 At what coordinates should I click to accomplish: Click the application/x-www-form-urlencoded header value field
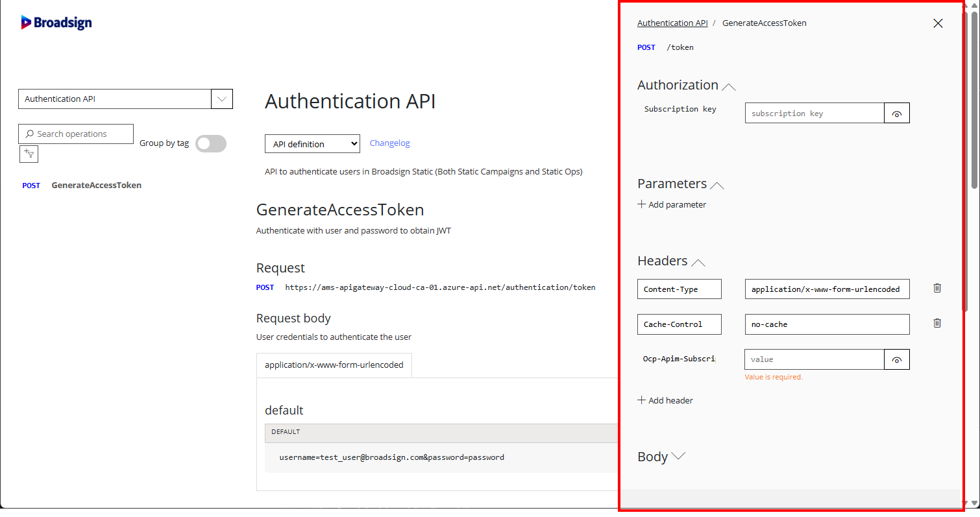point(827,289)
